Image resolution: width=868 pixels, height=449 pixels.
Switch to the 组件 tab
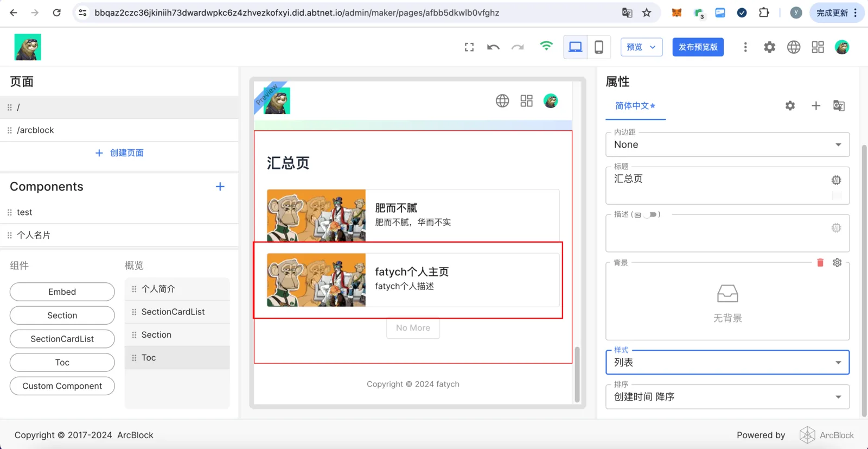(x=20, y=265)
